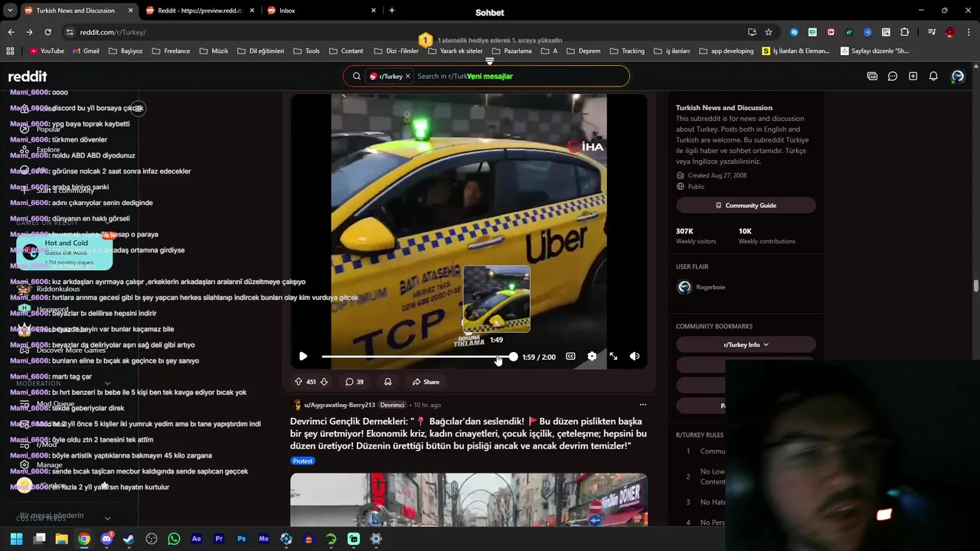Screen dimensions: 980x551
Task: Open Photoshop from the taskbar
Action: point(241,539)
